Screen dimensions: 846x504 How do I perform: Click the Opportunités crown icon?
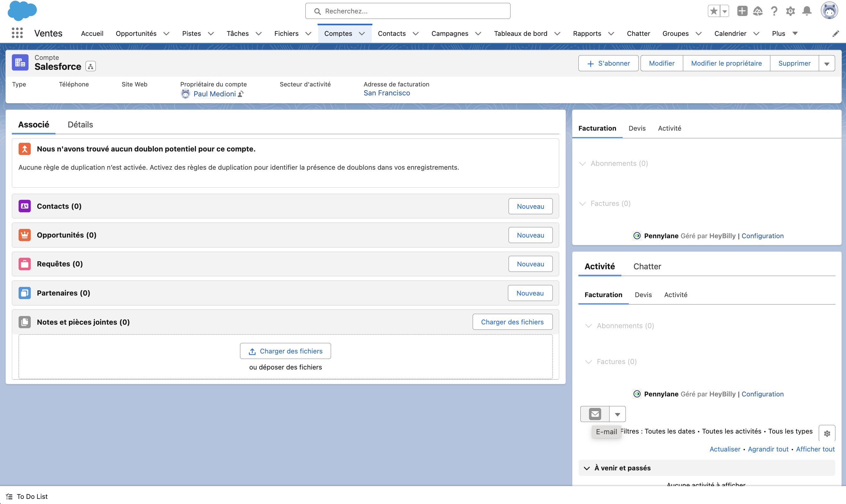(24, 235)
